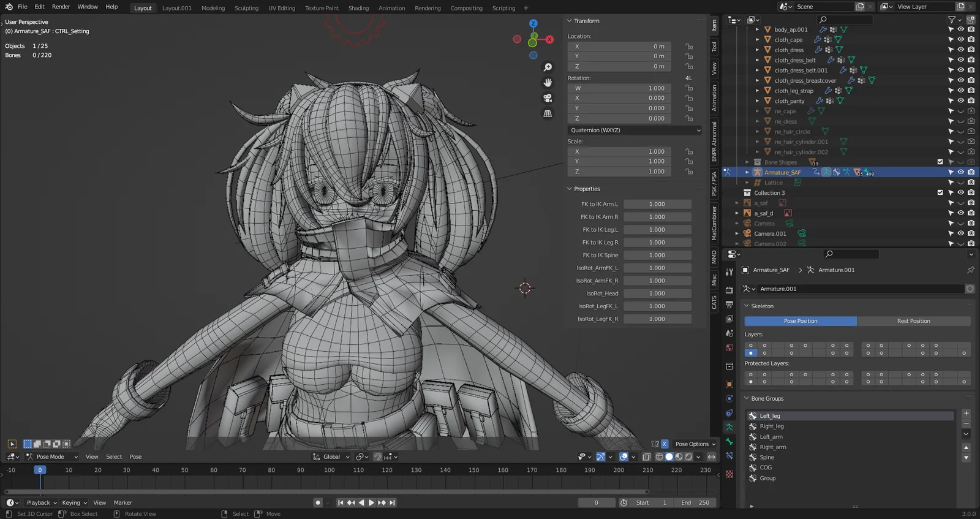This screenshot has height=519, width=980.
Task: Open Playback popover in timeline
Action: (x=42, y=502)
